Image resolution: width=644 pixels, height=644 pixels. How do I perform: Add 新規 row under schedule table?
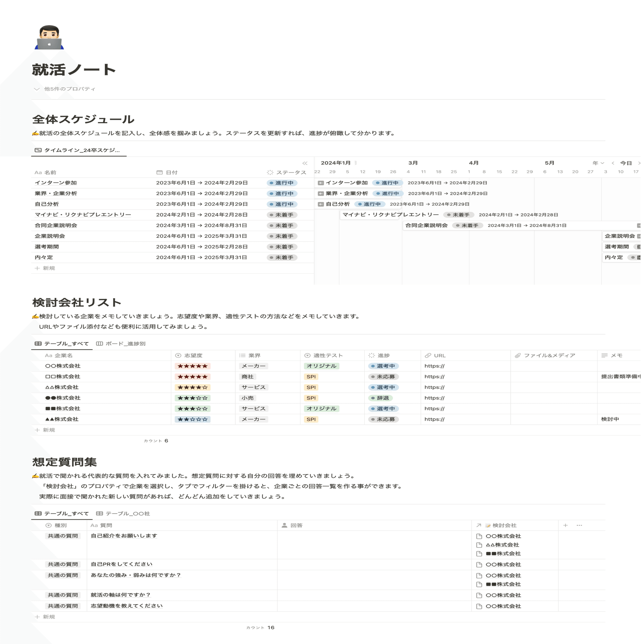[x=45, y=268]
